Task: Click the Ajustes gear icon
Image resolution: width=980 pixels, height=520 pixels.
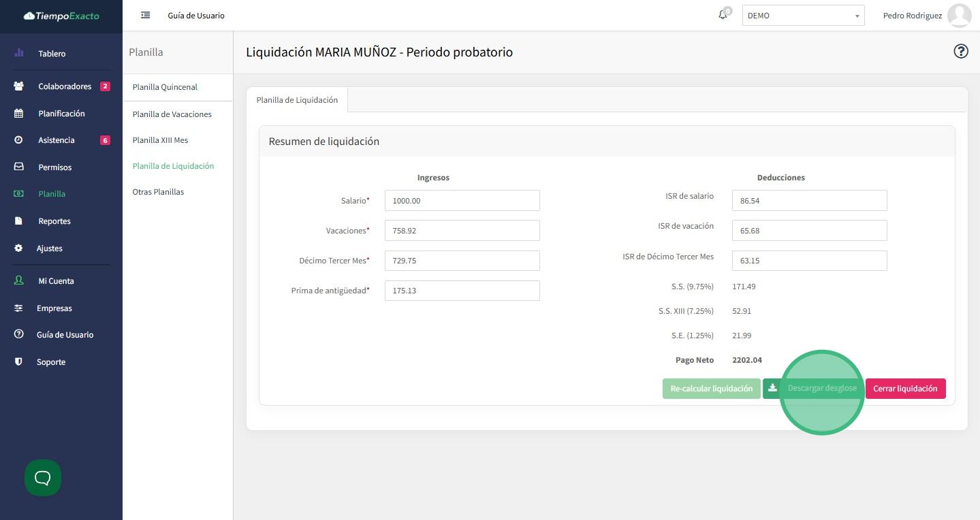Action: [x=18, y=248]
